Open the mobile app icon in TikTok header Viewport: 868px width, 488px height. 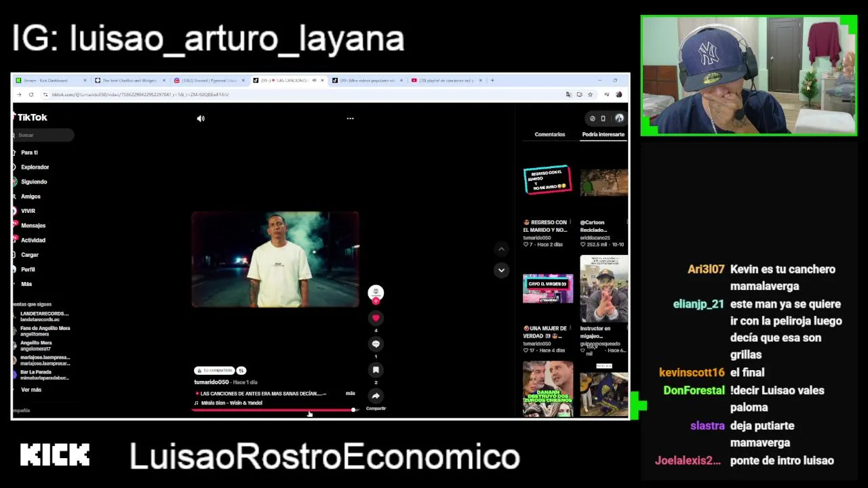tap(603, 119)
